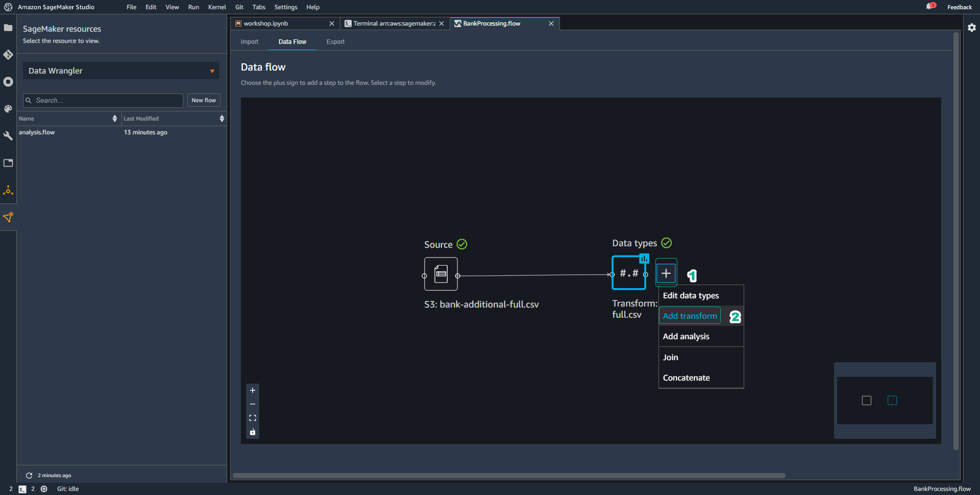Choose Add analysis from menu

(x=701, y=336)
